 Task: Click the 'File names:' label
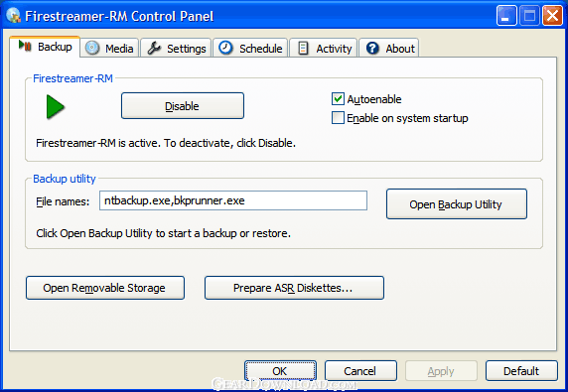(63, 201)
